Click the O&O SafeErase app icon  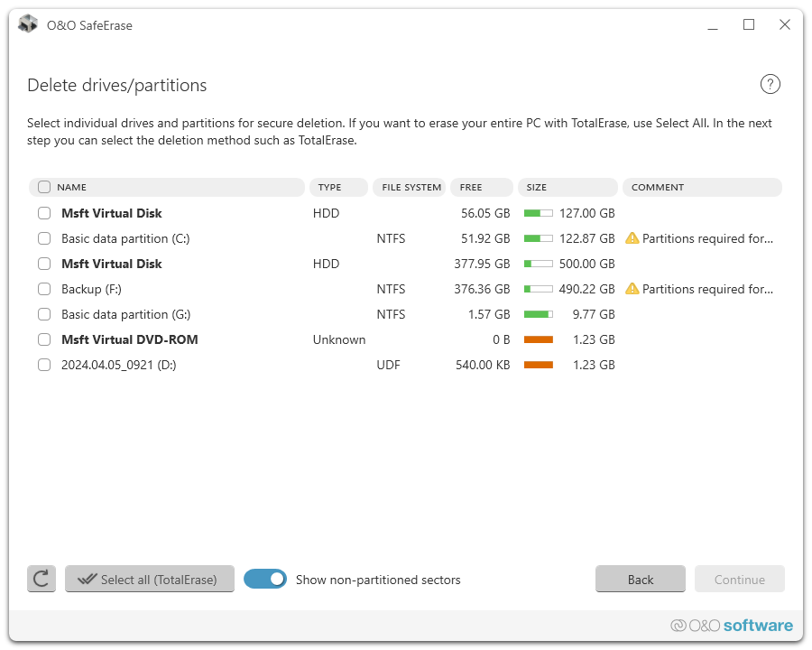[x=28, y=24]
